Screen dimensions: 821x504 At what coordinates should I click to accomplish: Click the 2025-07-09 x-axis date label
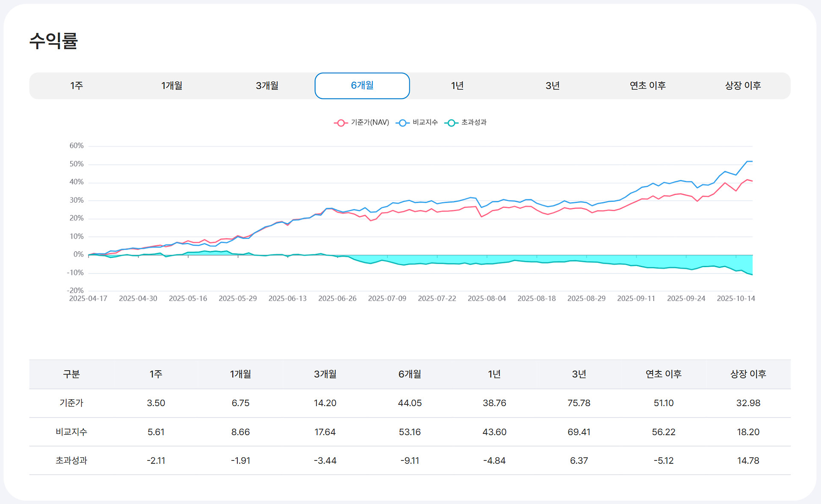point(387,298)
